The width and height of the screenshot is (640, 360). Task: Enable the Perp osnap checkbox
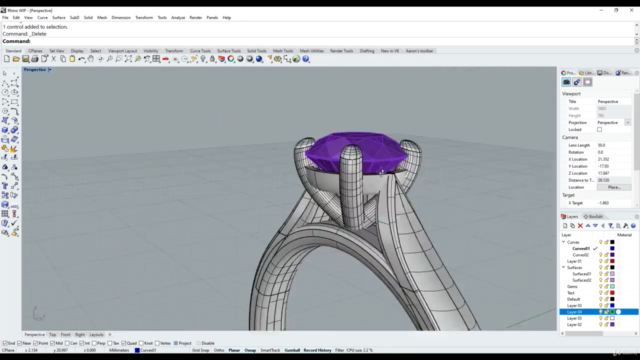click(x=94, y=343)
